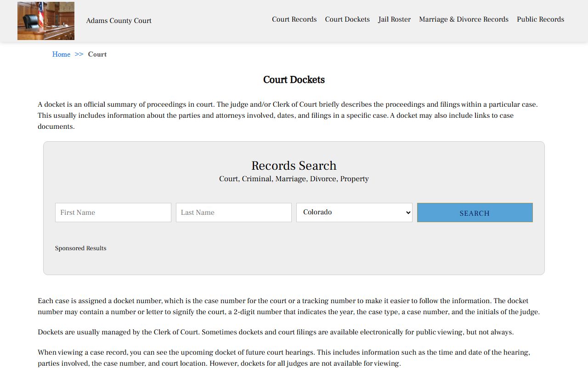588x368 pixels.
Task: Open Marriage & Divorce Records page
Action: 464,19
